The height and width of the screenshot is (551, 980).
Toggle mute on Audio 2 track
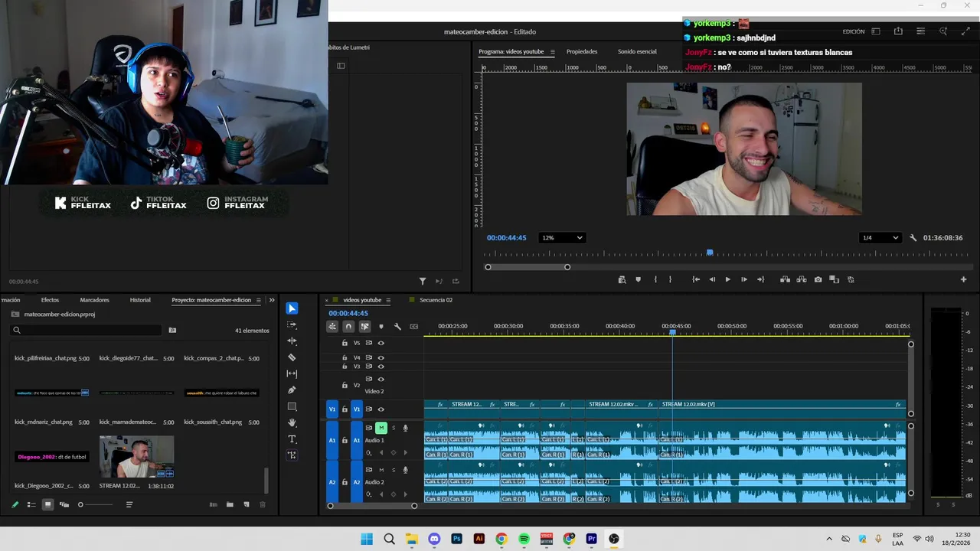point(381,470)
